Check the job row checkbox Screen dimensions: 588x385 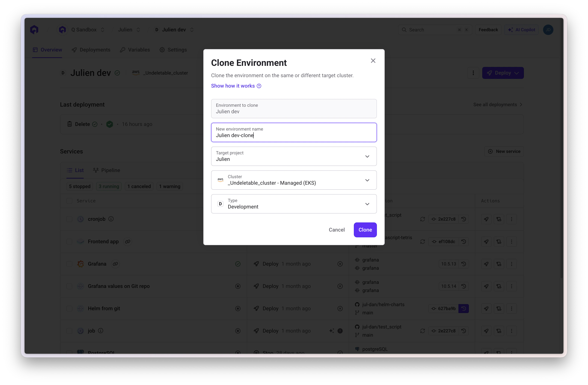click(70, 331)
